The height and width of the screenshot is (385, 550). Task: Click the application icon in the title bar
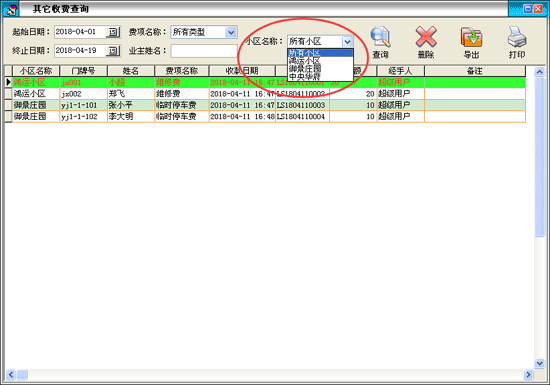click(11, 9)
